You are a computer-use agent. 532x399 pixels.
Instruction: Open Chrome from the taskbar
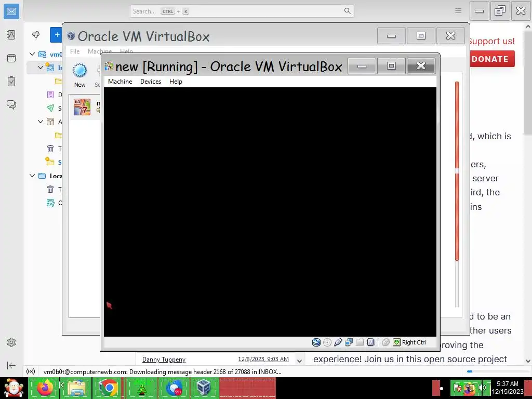point(109,388)
